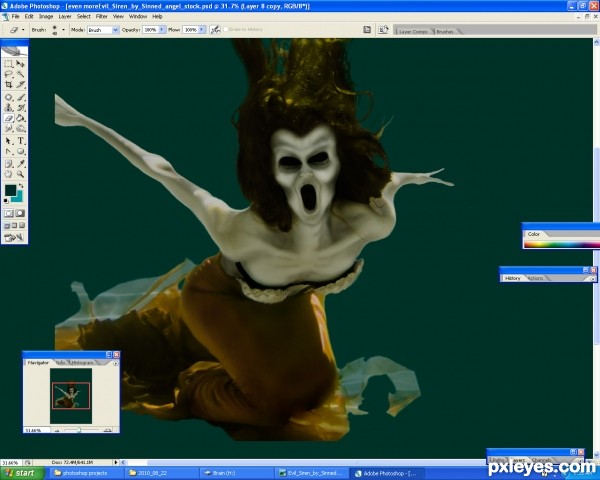Jump to ImageReady button in toolbox
The image size is (600, 480).
click(x=14, y=238)
